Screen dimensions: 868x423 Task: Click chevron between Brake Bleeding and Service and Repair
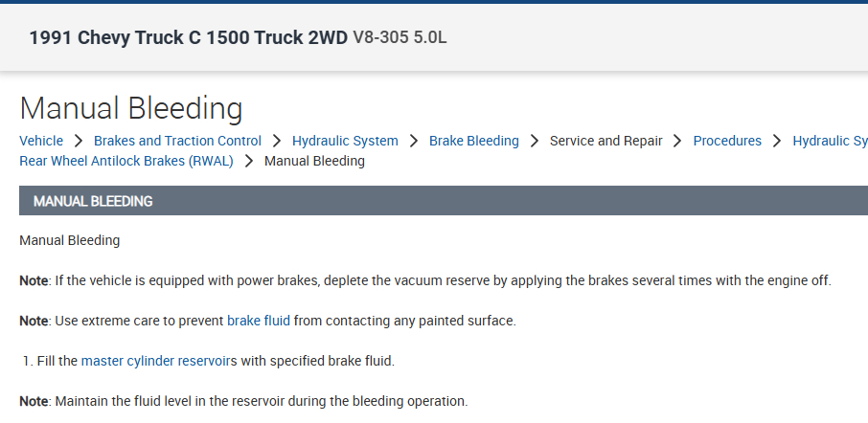point(535,141)
